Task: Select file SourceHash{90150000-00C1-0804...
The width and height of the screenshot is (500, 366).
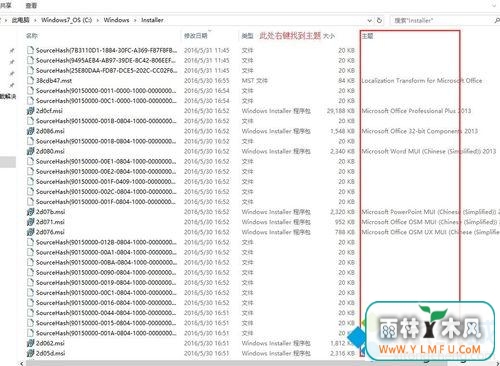Action: pyautogui.click(x=106, y=293)
